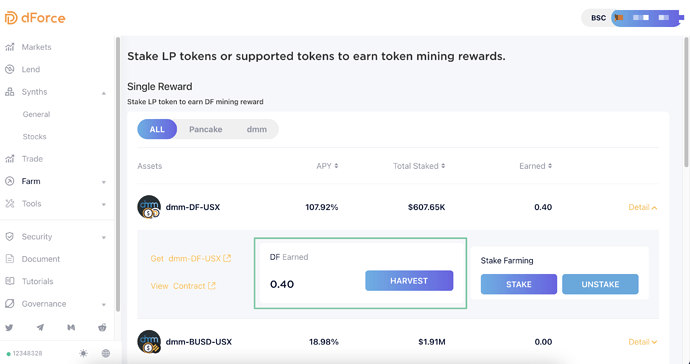Select the dmm filter tab
Image resolution: width=690 pixels, height=364 pixels.
(x=257, y=129)
